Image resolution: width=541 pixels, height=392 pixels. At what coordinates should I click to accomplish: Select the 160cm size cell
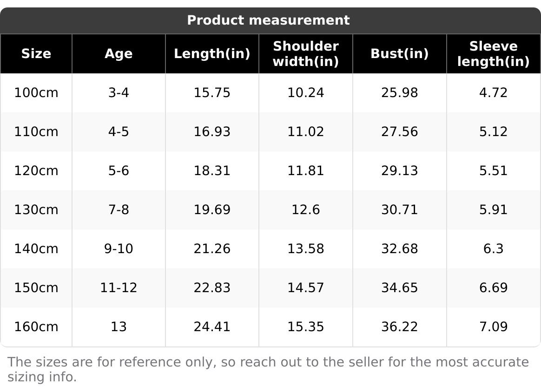point(36,327)
